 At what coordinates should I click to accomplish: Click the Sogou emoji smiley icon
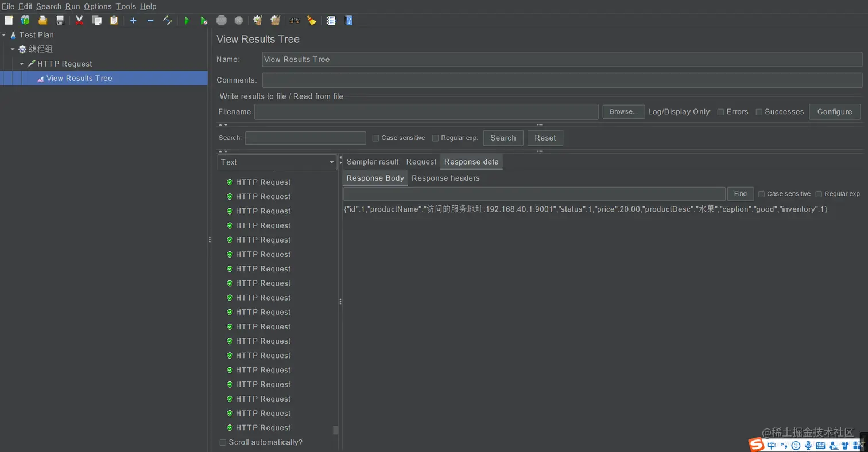point(796,445)
